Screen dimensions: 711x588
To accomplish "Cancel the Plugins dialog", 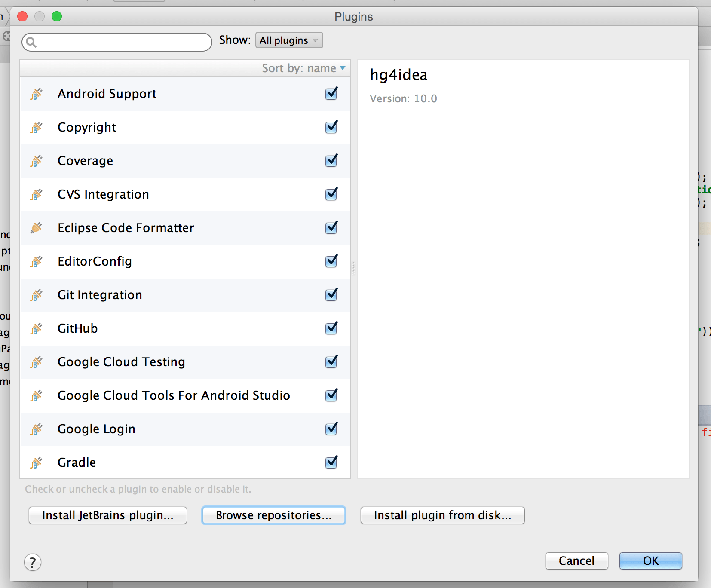I will point(577,561).
